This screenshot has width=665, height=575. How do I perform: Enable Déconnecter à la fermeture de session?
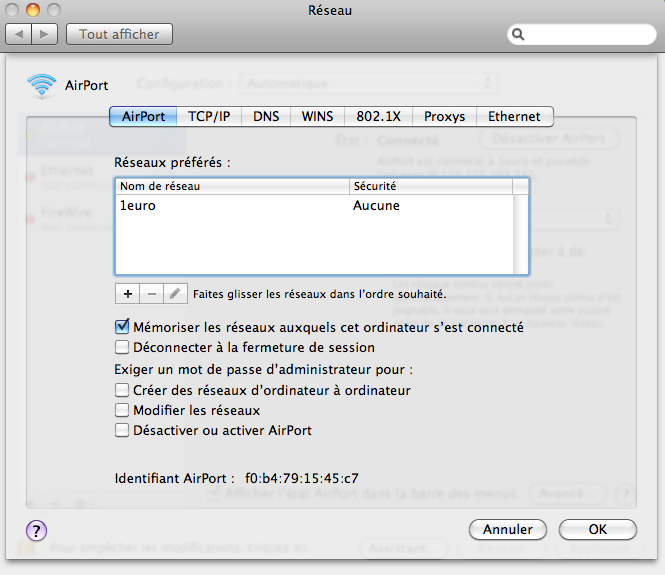tap(122, 347)
